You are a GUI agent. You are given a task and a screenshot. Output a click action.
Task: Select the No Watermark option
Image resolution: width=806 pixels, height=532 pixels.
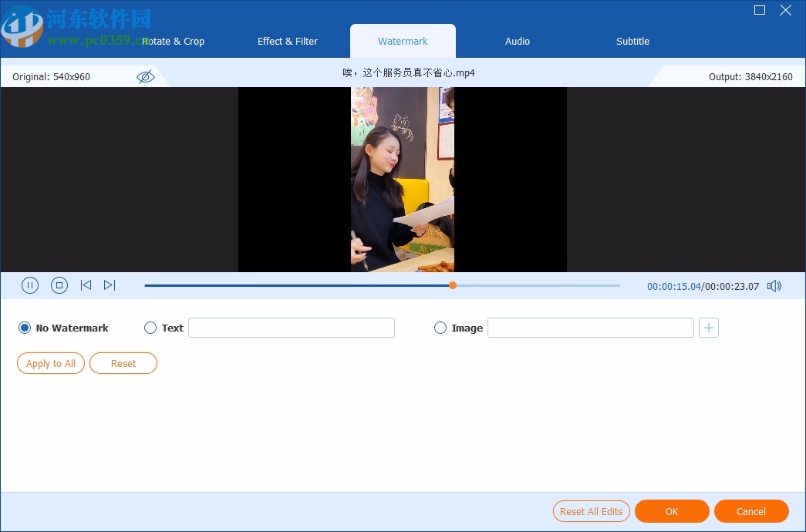pos(24,328)
